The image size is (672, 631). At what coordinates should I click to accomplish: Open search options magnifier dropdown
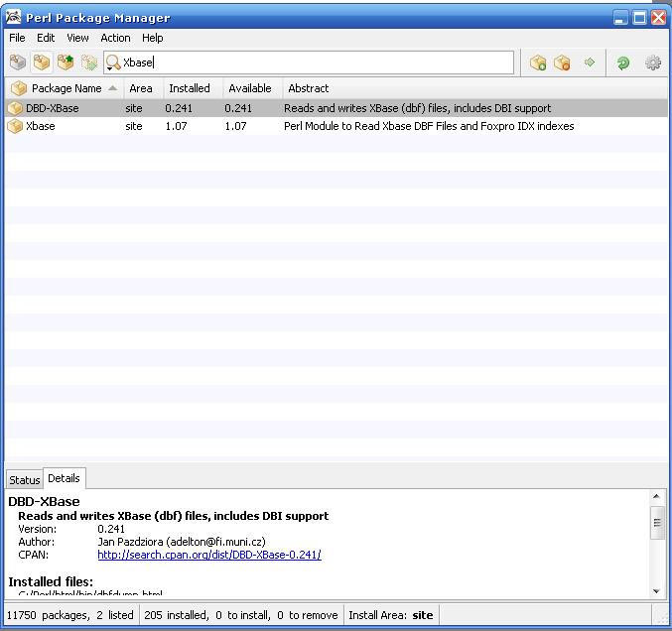(x=113, y=63)
